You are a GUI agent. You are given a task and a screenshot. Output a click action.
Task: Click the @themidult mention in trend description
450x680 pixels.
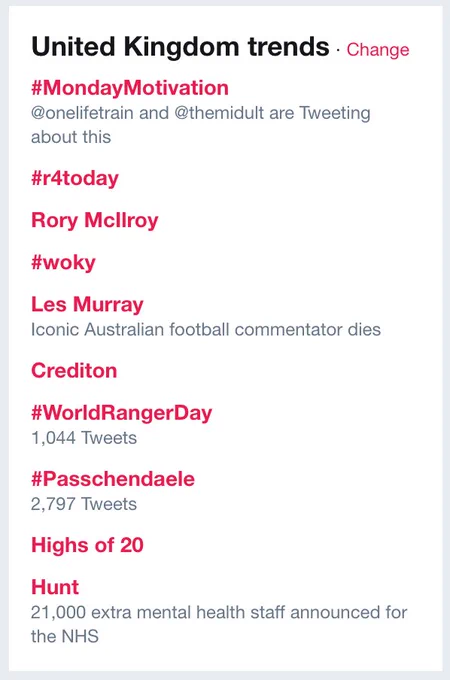[219, 113]
